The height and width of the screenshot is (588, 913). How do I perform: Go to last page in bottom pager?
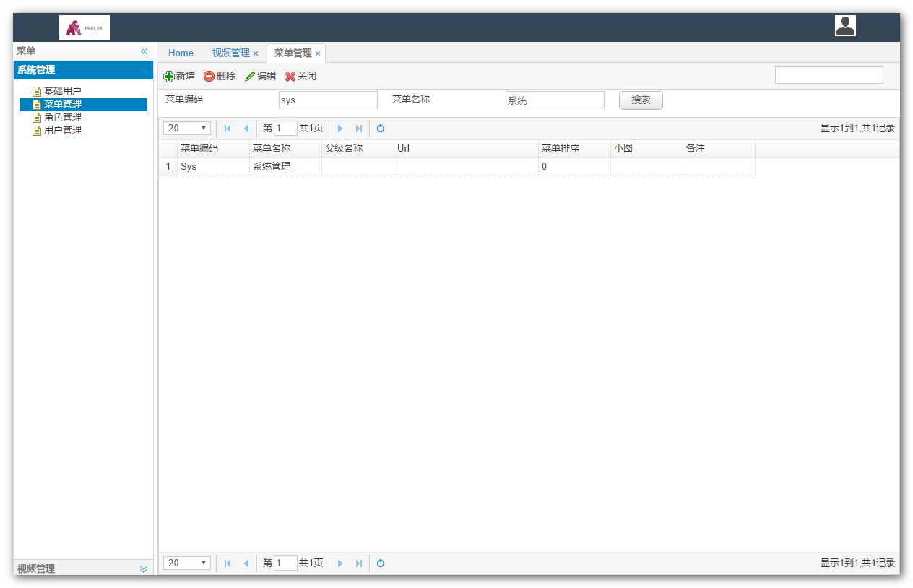click(x=359, y=563)
